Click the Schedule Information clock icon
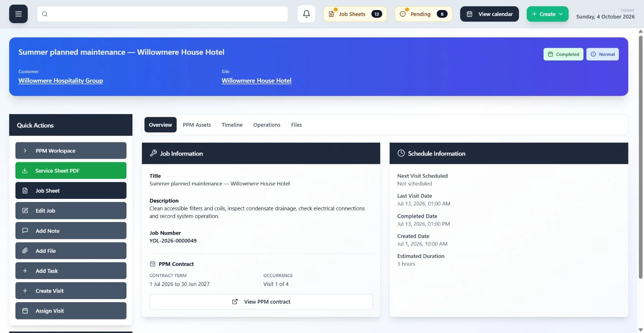The width and height of the screenshot is (644, 333). (x=401, y=153)
